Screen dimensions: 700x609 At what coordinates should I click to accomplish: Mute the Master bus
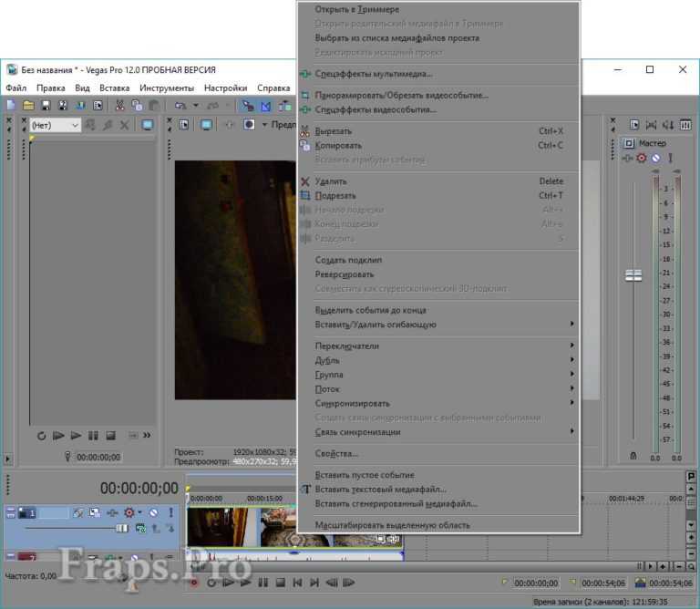656,158
